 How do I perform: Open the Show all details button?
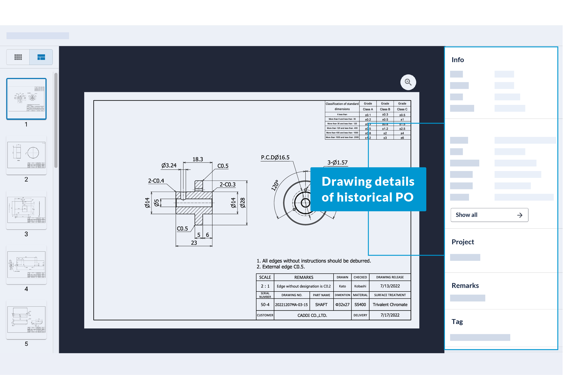click(x=489, y=215)
